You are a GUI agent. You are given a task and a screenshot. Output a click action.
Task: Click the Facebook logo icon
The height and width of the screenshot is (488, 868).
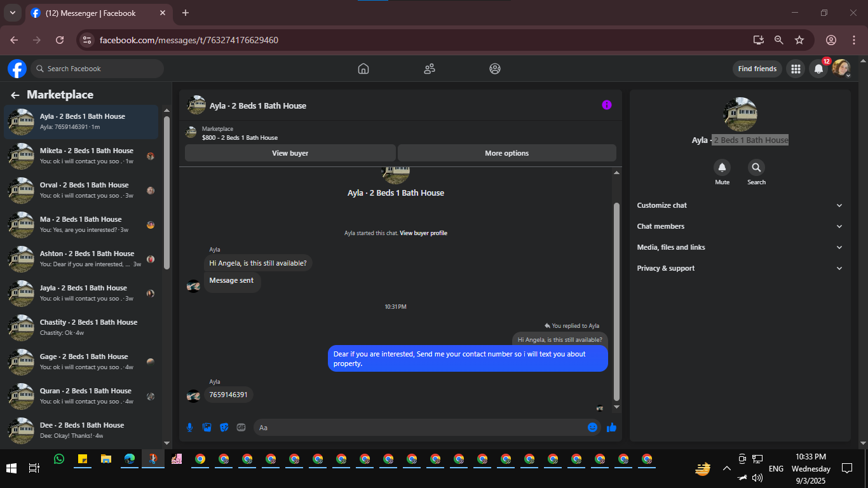pyautogui.click(x=17, y=69)
